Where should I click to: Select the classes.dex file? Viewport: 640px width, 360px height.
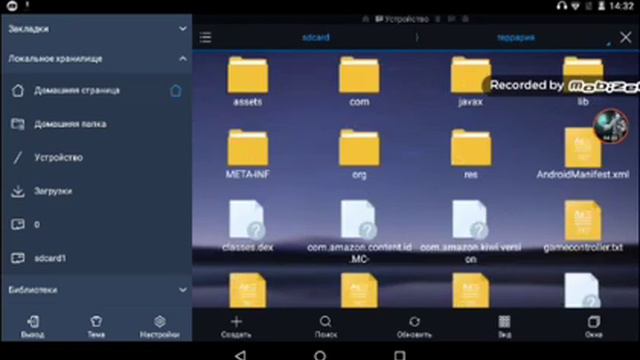(x=248, y=226)
